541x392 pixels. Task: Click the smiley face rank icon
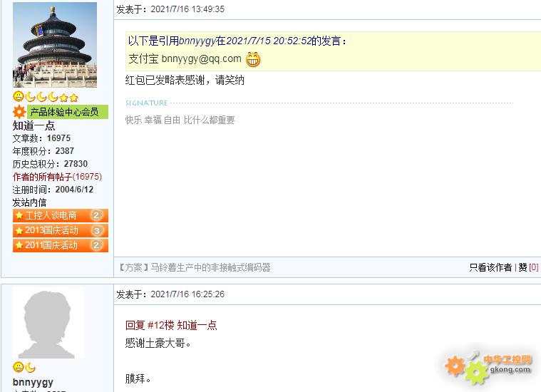click(x=18, y=96)
